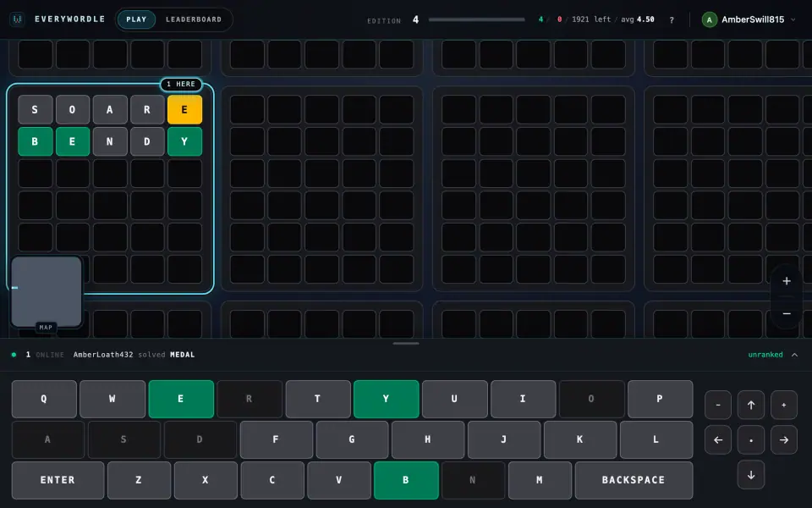Zoom in with the board plus button
812x508 pixels.
click(786, 281)
